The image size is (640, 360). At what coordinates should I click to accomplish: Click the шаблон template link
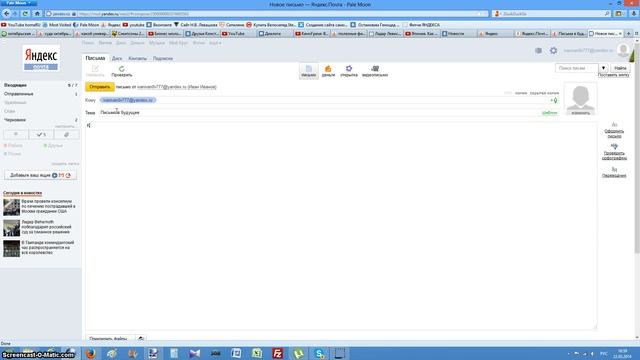point(549,113)
